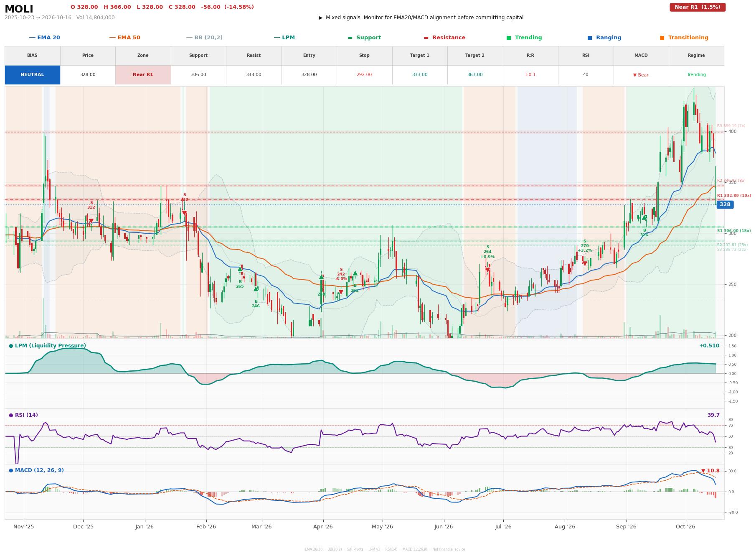Click the 292.00 Stop table value

coord(364,75)
